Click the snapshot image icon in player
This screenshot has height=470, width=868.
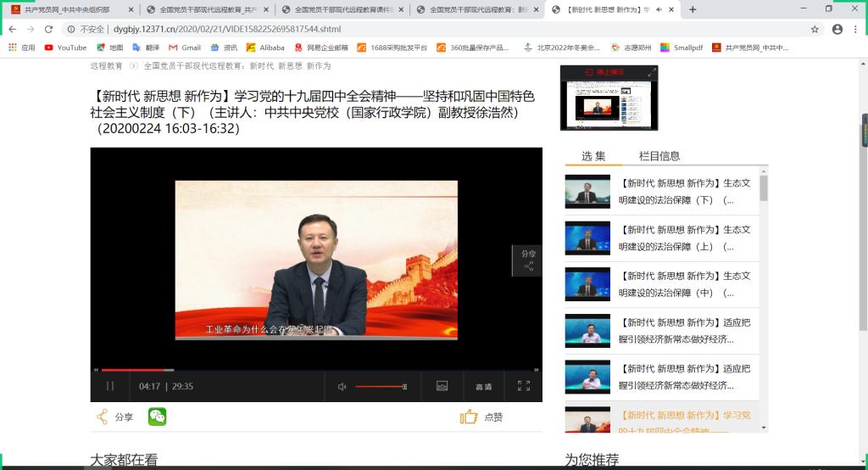coord(442,386)
